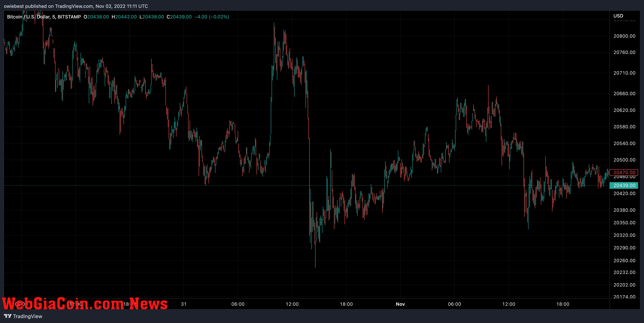Click the Low value L20438.00
644x323 pixels.
pos(152,17)
